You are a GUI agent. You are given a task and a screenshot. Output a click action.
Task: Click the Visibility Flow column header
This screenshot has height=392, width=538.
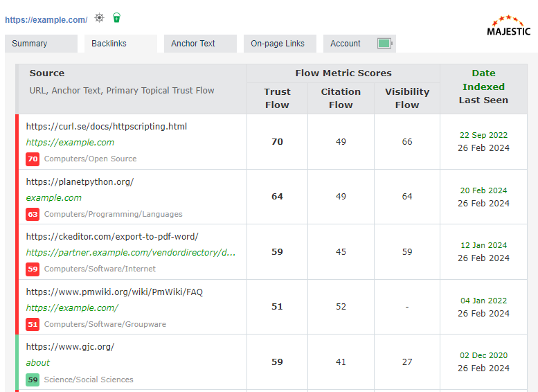pyautogui.click(x=407, y=98)
